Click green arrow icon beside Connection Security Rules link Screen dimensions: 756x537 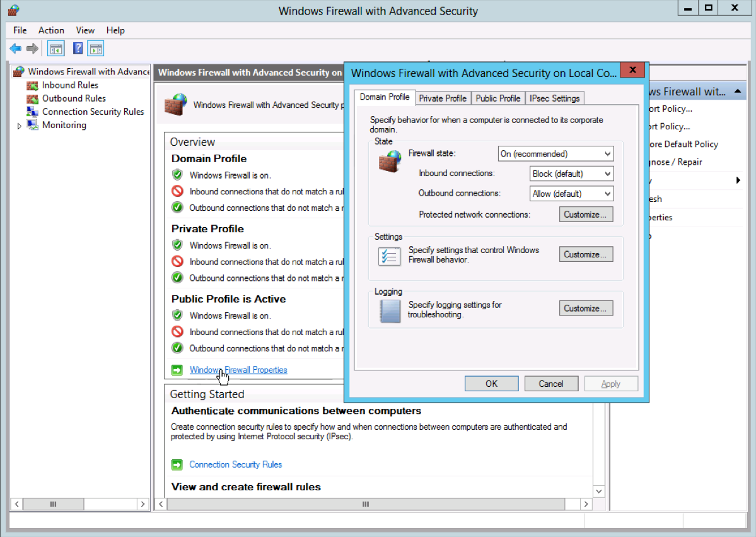(x=177, y=464)
